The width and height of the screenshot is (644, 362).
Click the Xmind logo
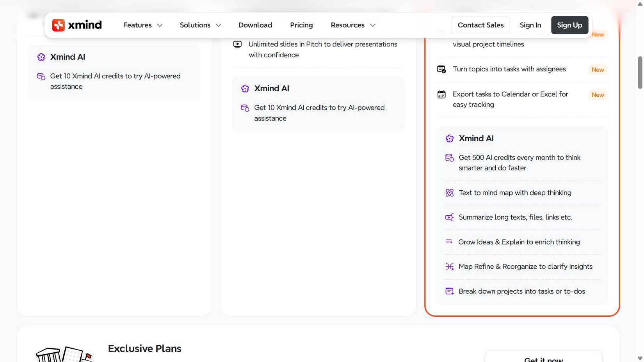(x=77, y=25)
